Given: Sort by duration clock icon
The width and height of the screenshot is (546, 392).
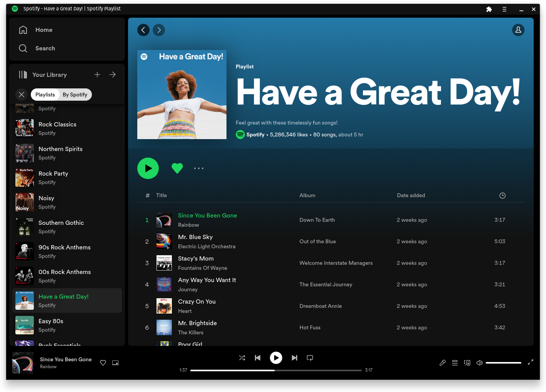Looking at the screenshot, I should [x=503, y=196].
